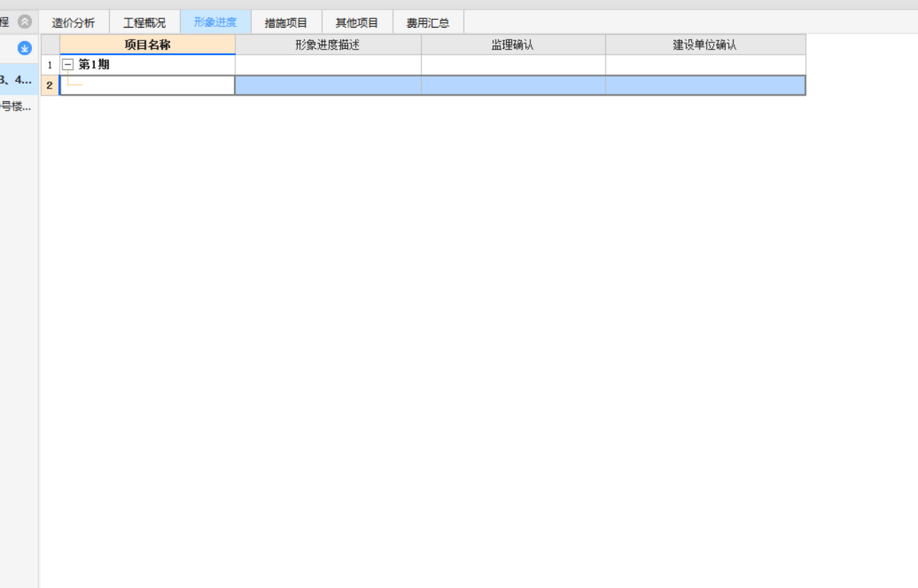The image size is (918, 588).
Task: Click the blue download arrow icon
Action: [x=25, y=48]
